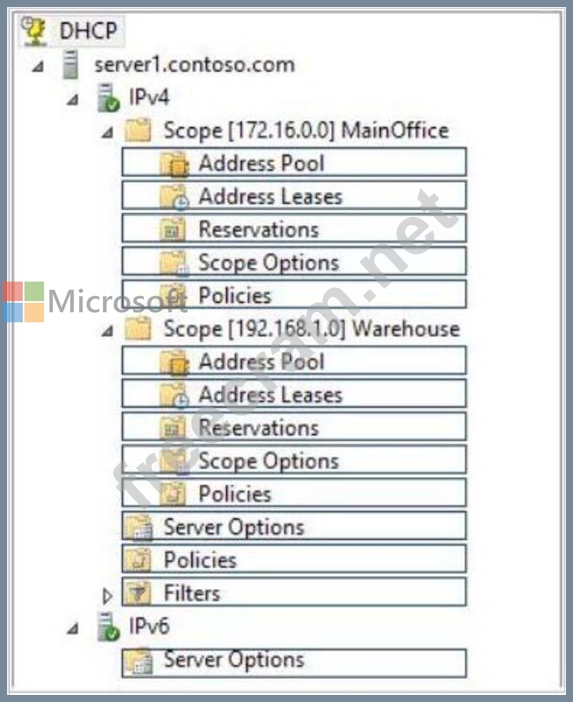Select Reservations under Warehouse scope
The image size is (573, 702).
[x=294, y=427]
